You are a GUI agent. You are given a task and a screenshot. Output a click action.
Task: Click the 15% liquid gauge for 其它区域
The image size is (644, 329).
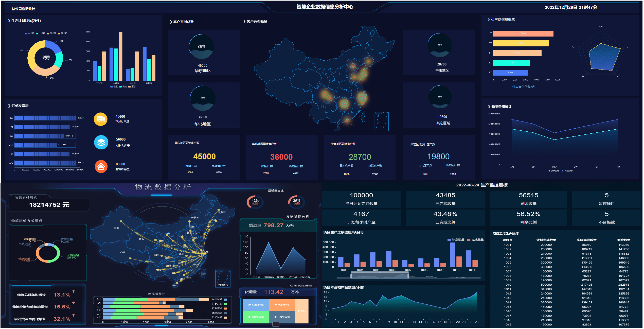pos(440,97)
